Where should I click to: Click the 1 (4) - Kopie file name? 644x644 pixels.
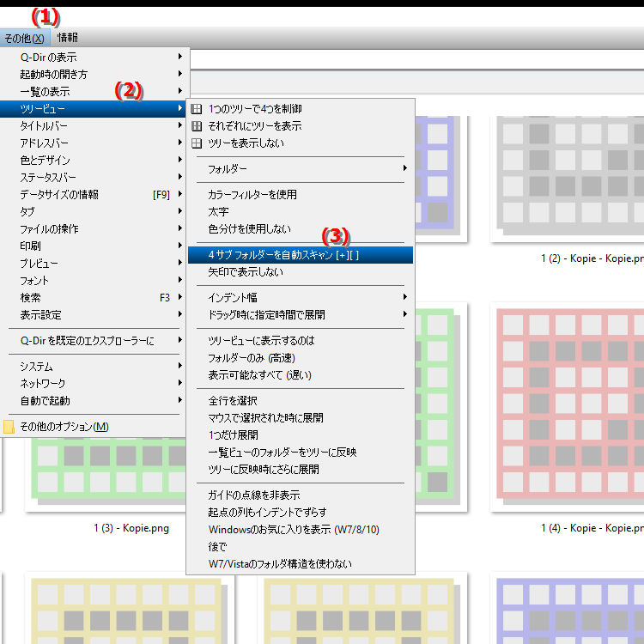(592, 528)
